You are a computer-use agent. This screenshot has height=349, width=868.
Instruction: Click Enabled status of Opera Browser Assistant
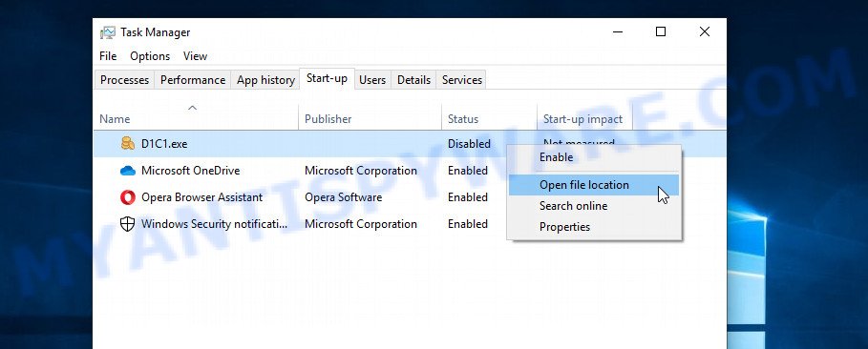(x=468, y=197)
